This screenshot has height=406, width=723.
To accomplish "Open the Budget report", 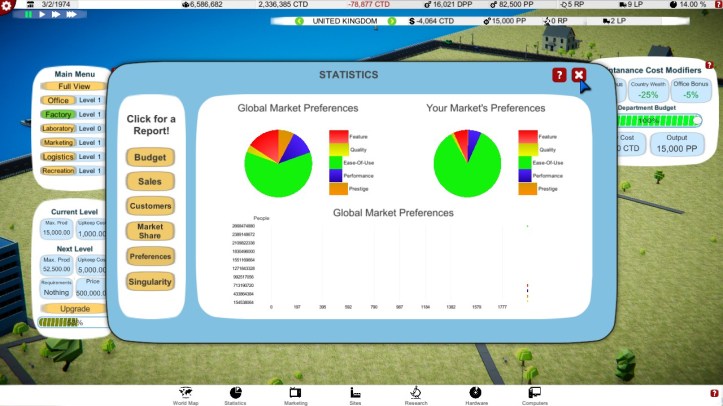I will 150,158.
